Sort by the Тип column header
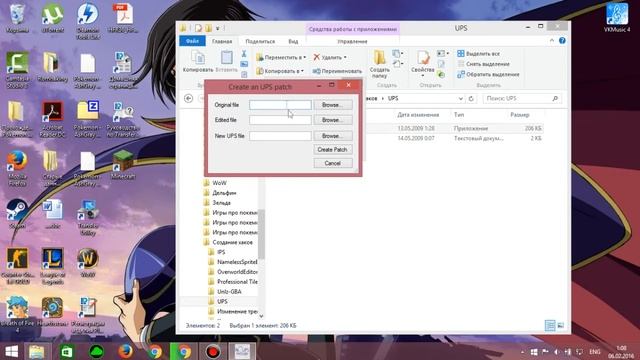Image resolution: width=640 pixels, height=360 pixels. [x=459, y=115]
